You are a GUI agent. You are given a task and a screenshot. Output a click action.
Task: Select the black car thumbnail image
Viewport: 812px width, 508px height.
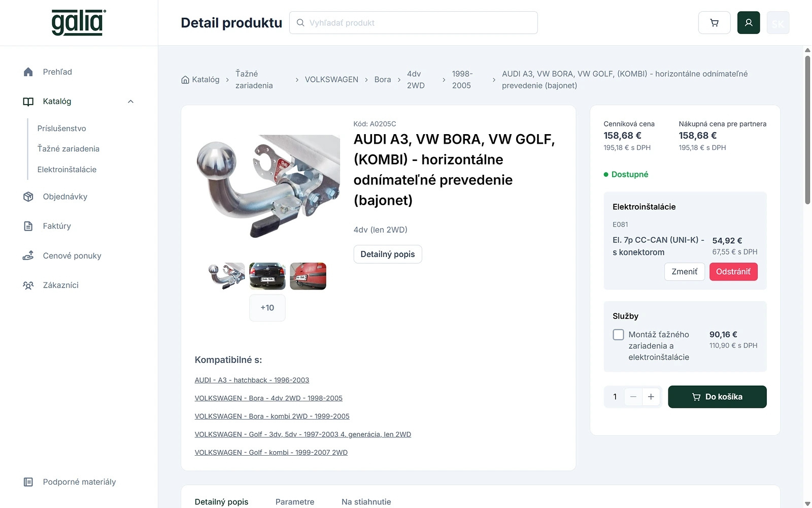pos(267,276)
